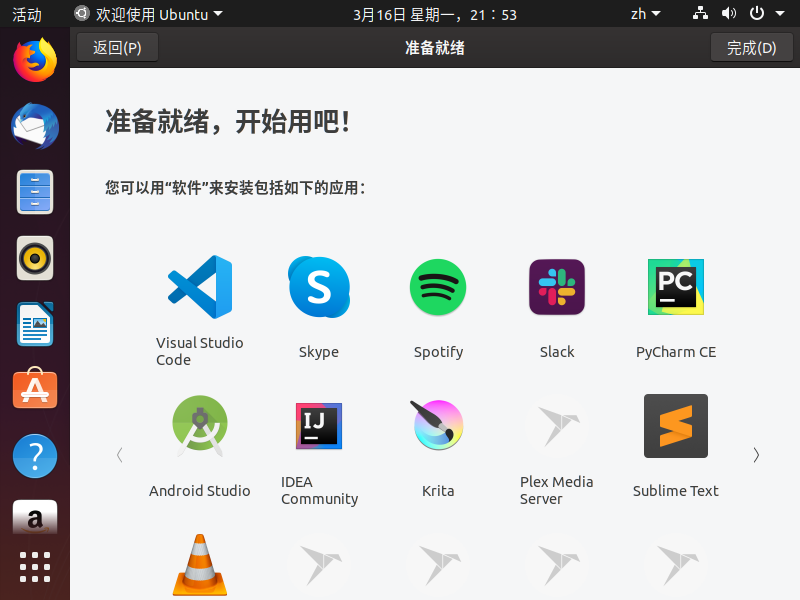Click the Sublime Text icon

coord(676,426)
